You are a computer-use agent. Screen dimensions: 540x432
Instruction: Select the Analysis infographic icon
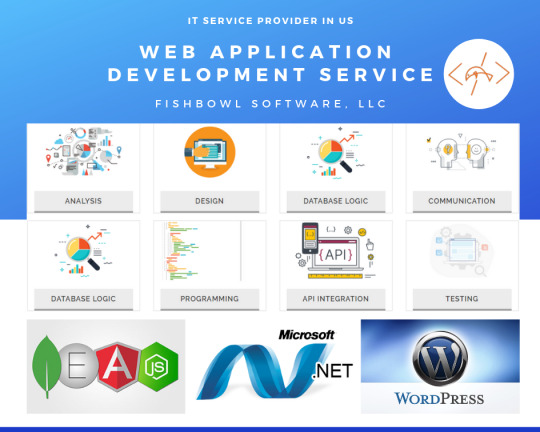[83, 152]
